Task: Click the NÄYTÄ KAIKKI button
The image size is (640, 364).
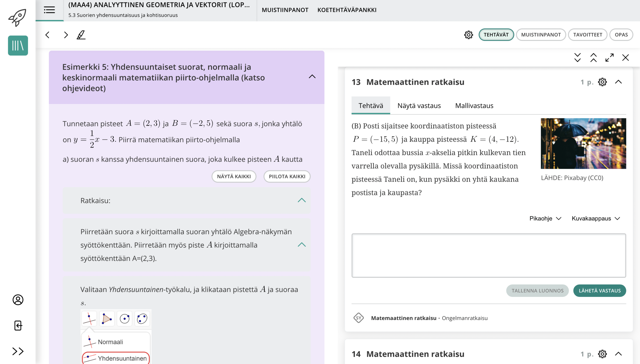Action: 234,176
